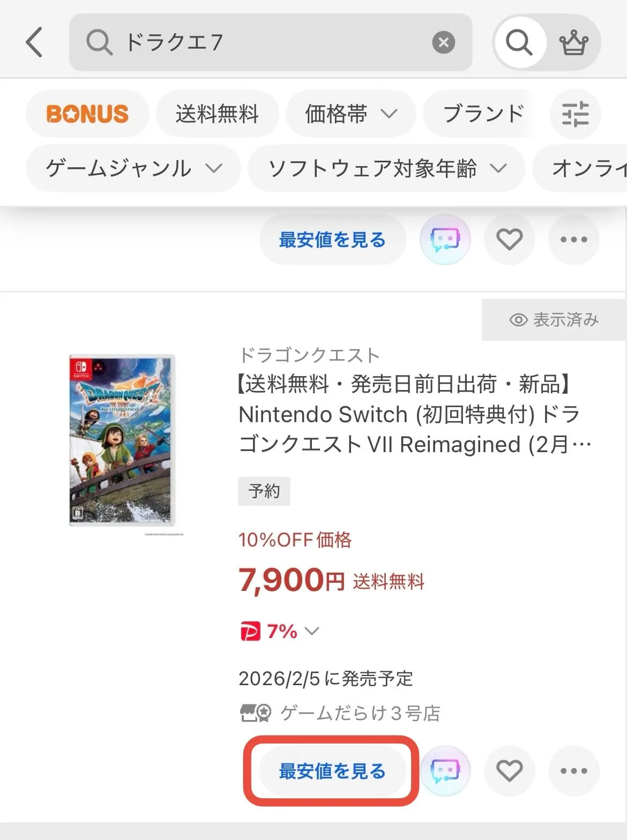Screen dimensions: 627x840
Task: Toggle the 送料無料 filter chip
Action: click(x=217, y=114)
